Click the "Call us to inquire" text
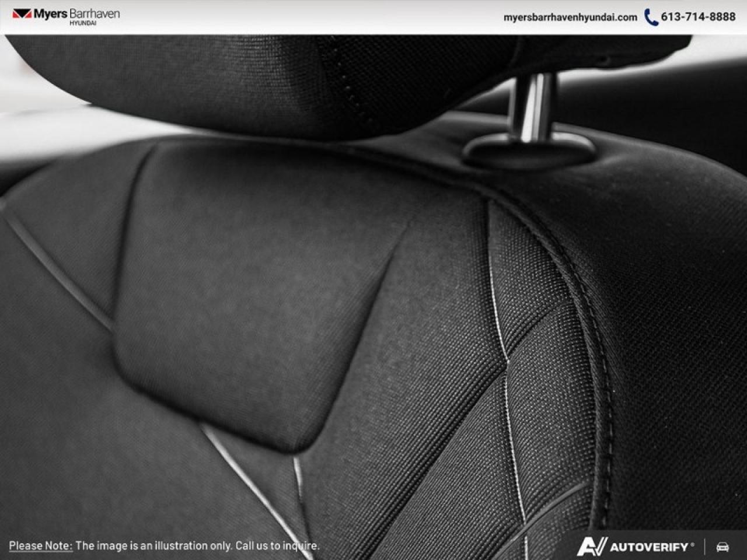This screenshot has width=747, height=560. (x=277, y=546)
